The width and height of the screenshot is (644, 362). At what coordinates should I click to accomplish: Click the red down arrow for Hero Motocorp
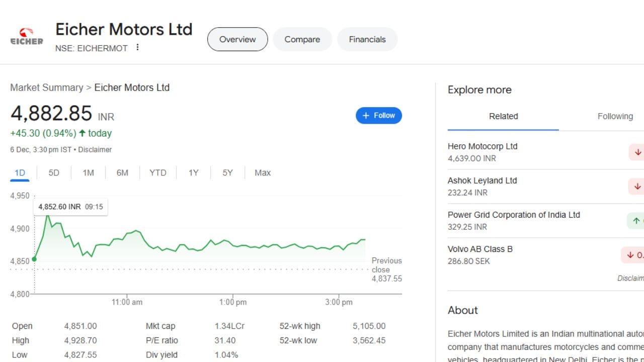tap(637, 152)
